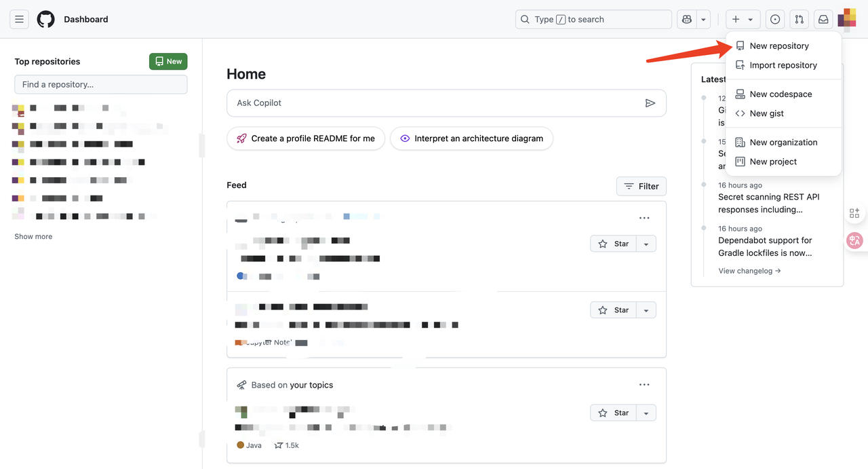Select New repository from menu
Viewport: 868px width, 469px height.
pyautogui.click(x=778, y=46)
